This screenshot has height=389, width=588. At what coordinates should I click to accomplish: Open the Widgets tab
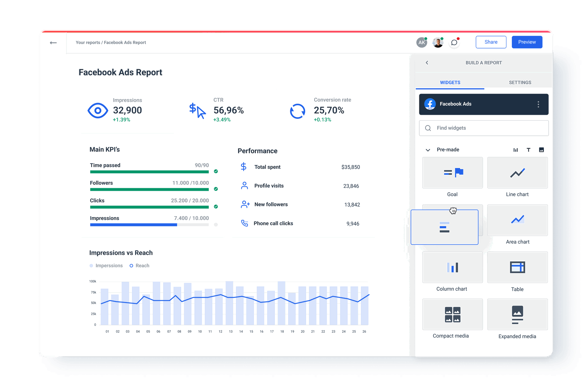[x=450, y=82]
